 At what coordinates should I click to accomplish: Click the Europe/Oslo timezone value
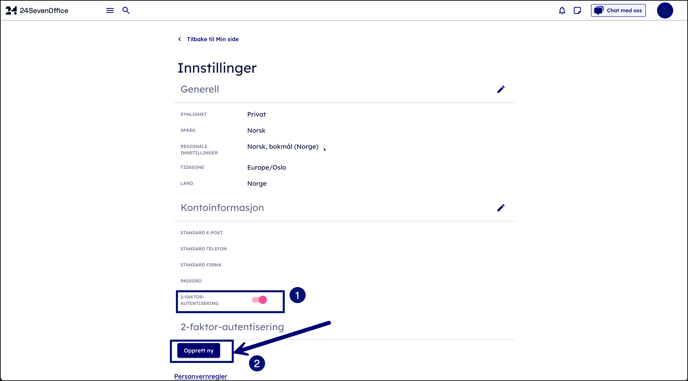pyautogui.click(x=266, y=168)
